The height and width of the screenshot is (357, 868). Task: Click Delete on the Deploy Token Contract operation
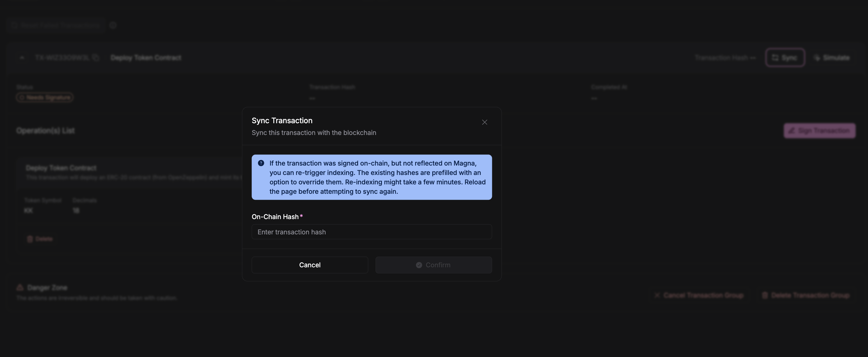click(40, 239)
